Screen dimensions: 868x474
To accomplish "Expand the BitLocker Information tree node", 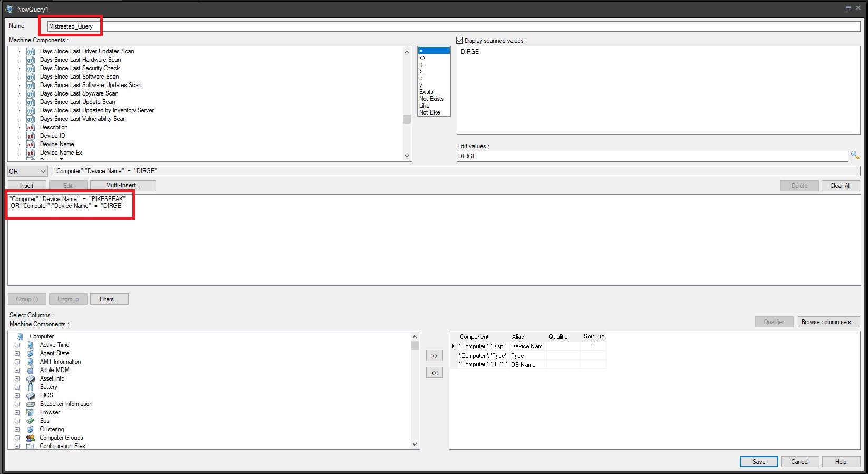I will pos(17,404).
